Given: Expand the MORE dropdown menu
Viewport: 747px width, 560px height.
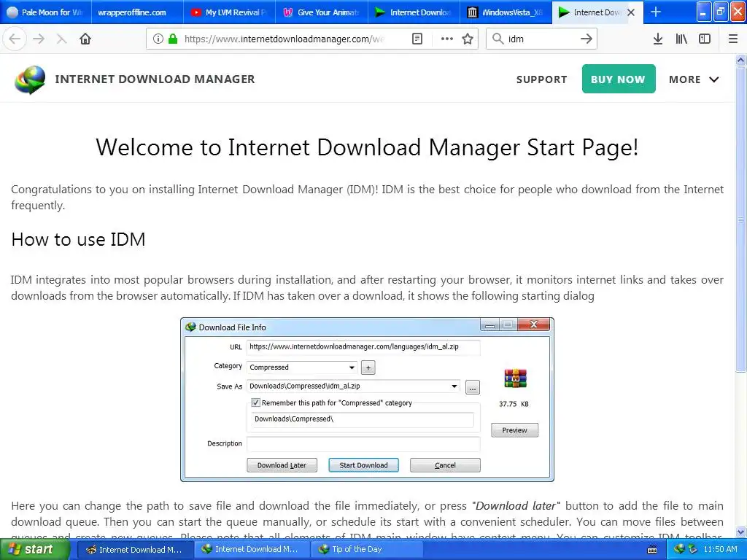Looking at the screenshot, I should [694, 79].
